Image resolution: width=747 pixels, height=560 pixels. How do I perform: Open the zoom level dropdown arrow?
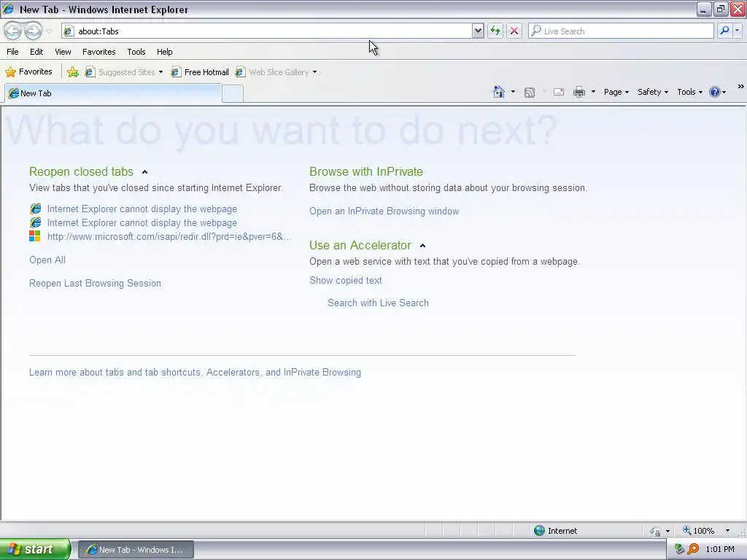pos(727,531)
